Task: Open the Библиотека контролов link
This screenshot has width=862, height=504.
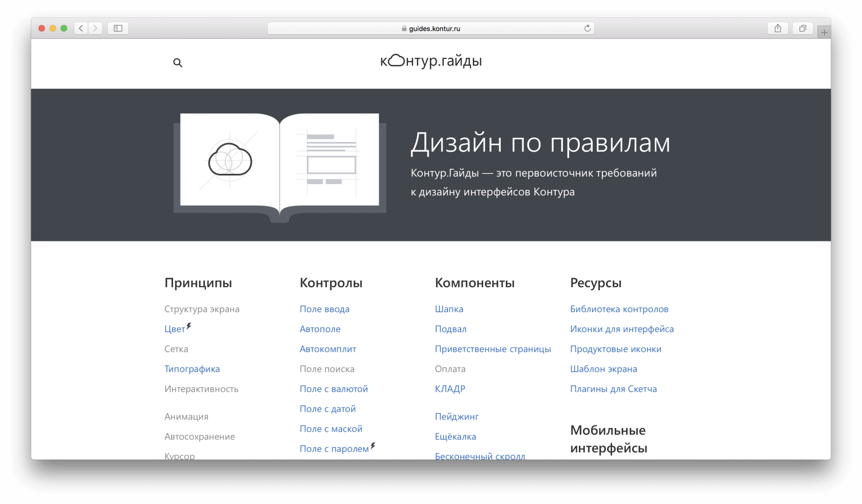Action: click(x=619, y=309)
